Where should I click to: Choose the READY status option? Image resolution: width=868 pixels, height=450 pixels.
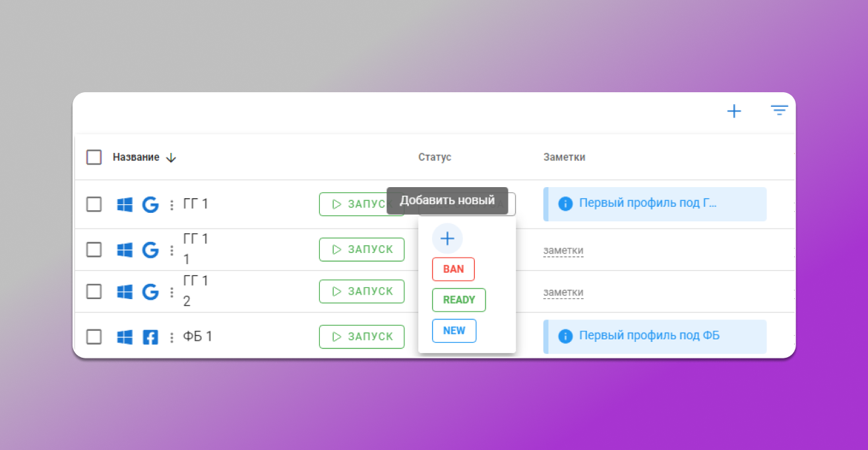click(458, 300)
